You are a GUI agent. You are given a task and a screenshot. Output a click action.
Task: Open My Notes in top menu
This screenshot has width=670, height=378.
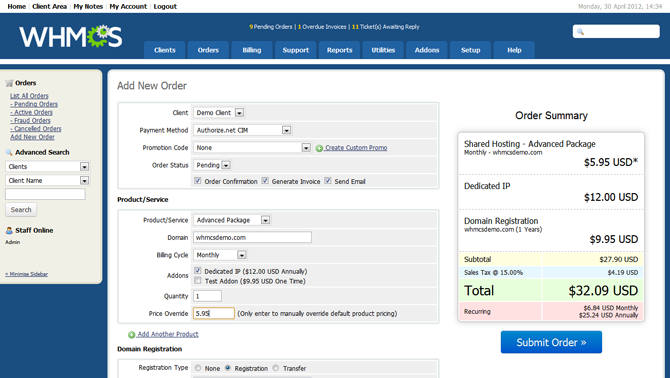(x=88, y=6)
